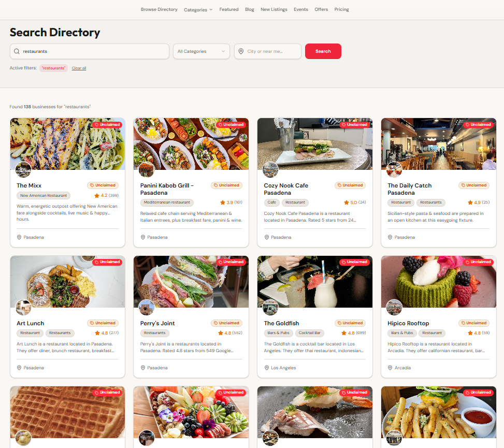Open The Mixx listing title
The width and height of the screenshot is (504, 448).
click(x=29, y=185)
